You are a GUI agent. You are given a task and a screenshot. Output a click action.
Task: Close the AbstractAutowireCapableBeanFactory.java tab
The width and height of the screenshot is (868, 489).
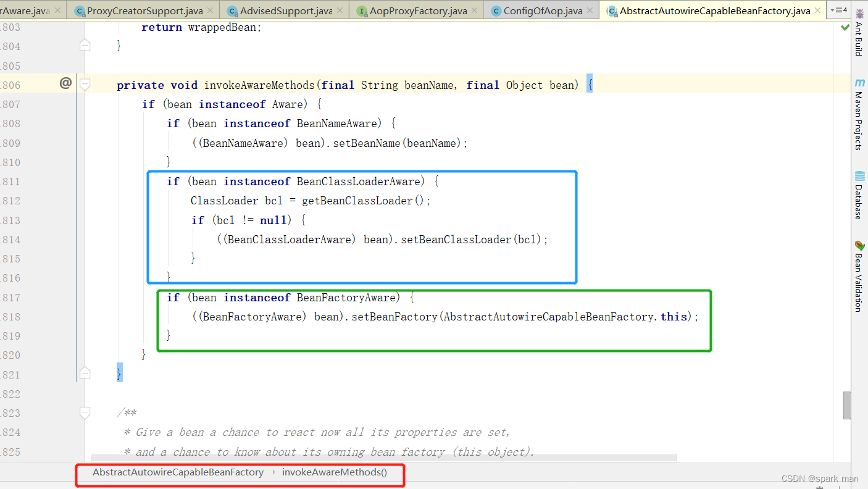[x=819, y=10]
